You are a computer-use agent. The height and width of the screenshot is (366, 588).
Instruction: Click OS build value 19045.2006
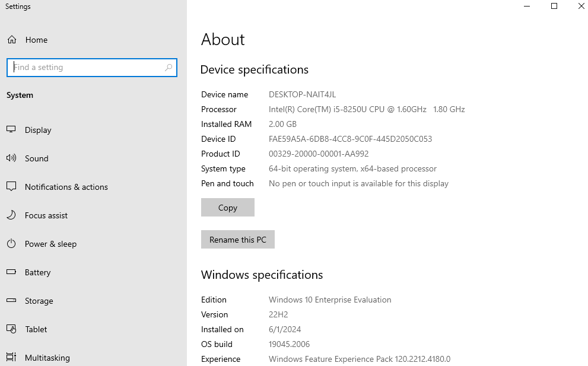point(289,344)
